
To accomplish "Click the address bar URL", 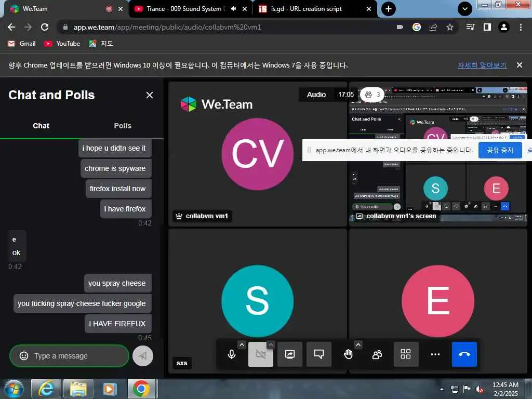I will coord(167,27).
